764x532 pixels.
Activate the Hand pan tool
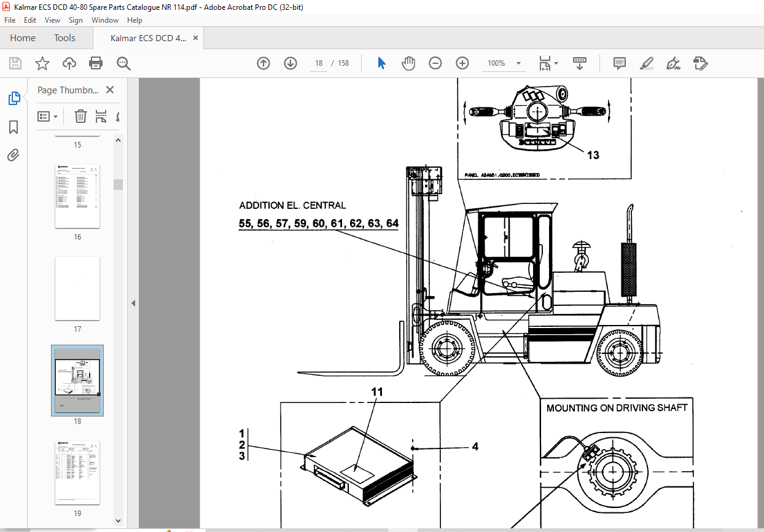coord(408,63)
